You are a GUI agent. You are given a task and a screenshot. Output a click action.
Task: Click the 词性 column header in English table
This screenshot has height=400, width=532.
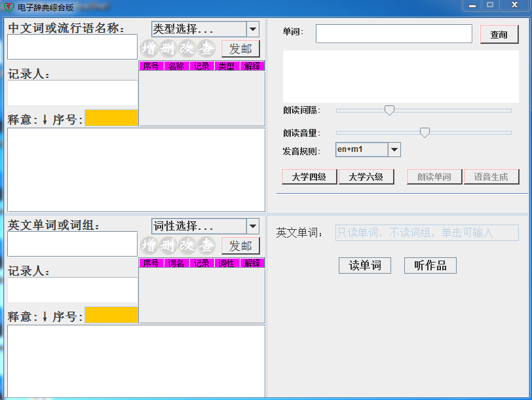(226, 263)
